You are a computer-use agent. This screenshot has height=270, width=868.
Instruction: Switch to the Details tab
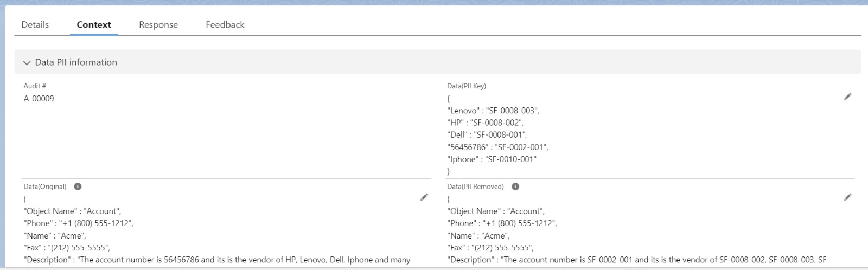pyautogui.click(x=35, y=25)
